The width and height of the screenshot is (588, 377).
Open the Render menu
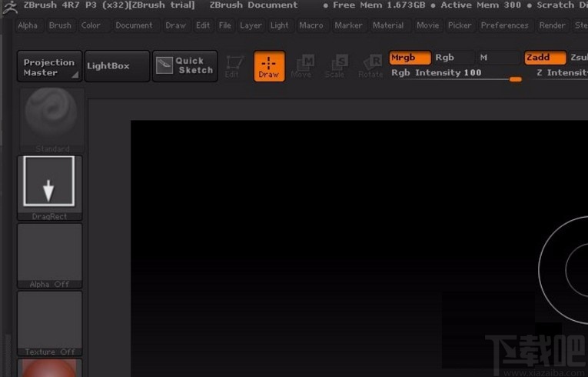pyautogui.click(x=552, y=25)
